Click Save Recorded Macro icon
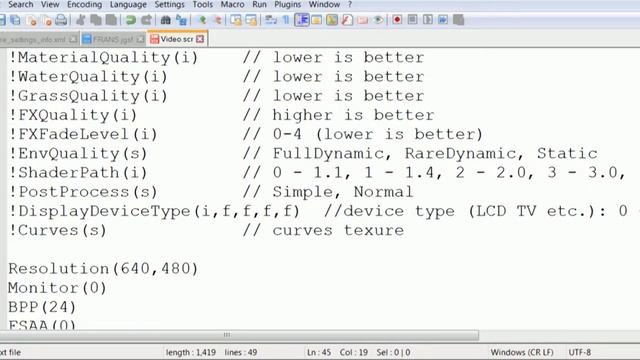Viewport: 640px width, 360px height. click(x=458, y=20)
